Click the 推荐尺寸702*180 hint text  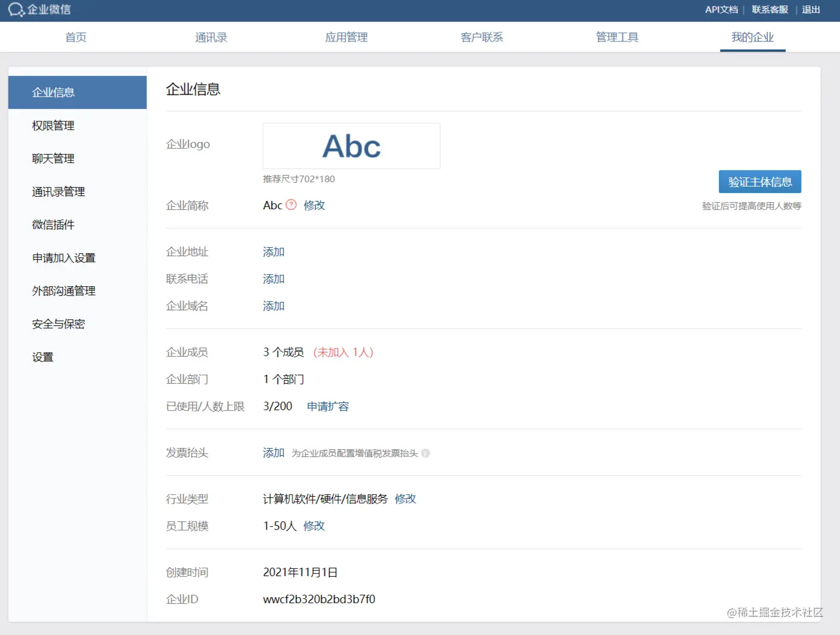click(299, 179)
